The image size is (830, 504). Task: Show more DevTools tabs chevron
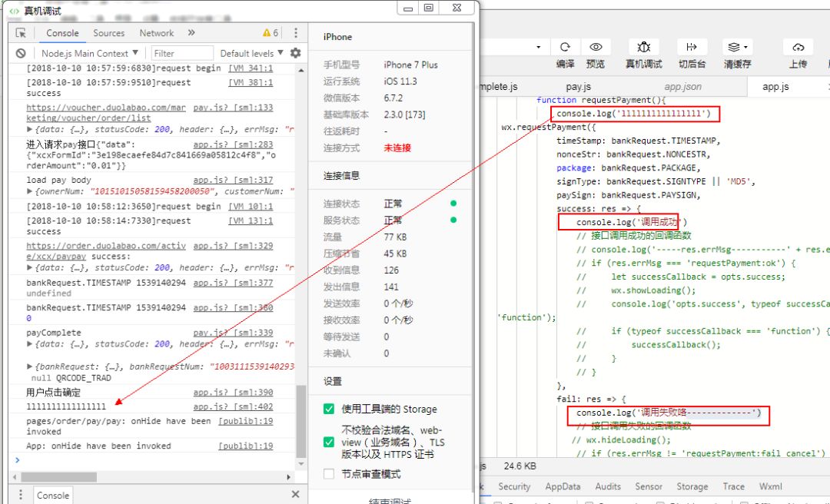click(x=191, y=33)
